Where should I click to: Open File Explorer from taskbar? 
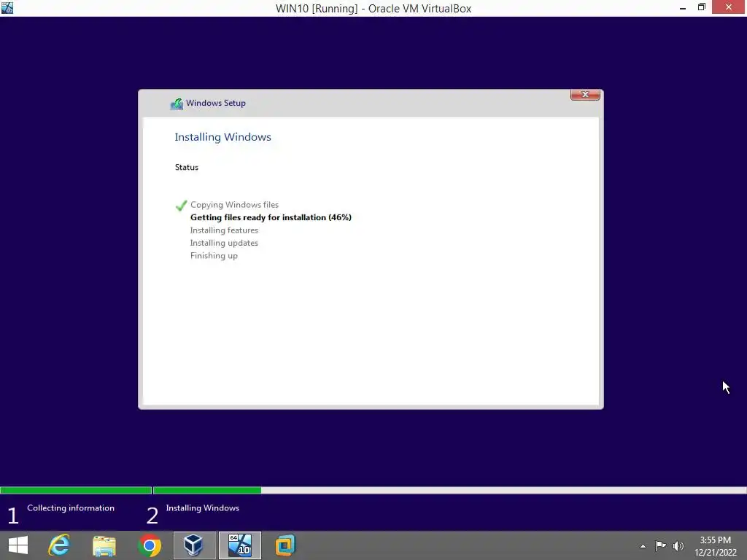click(x=104, y=545)
